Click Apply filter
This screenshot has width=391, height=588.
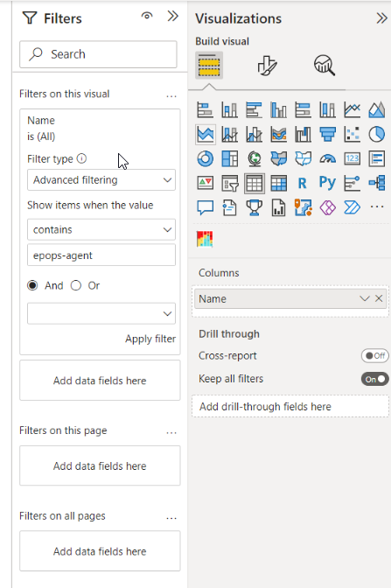pyautogui.click(x=150, y=339)
